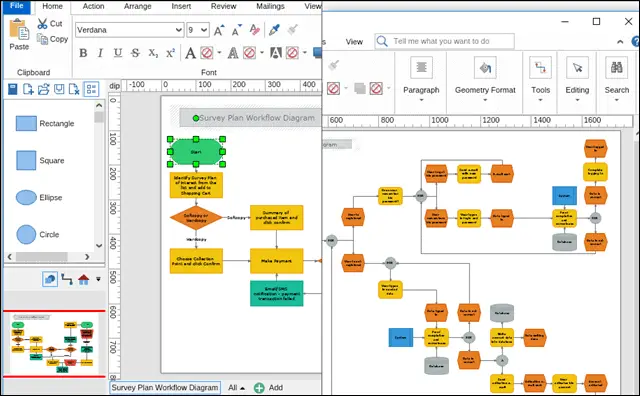The width and height of the screenshot is (640, 396).
Task: Click the Grow Font icon
Action: [x=219, y=30]
